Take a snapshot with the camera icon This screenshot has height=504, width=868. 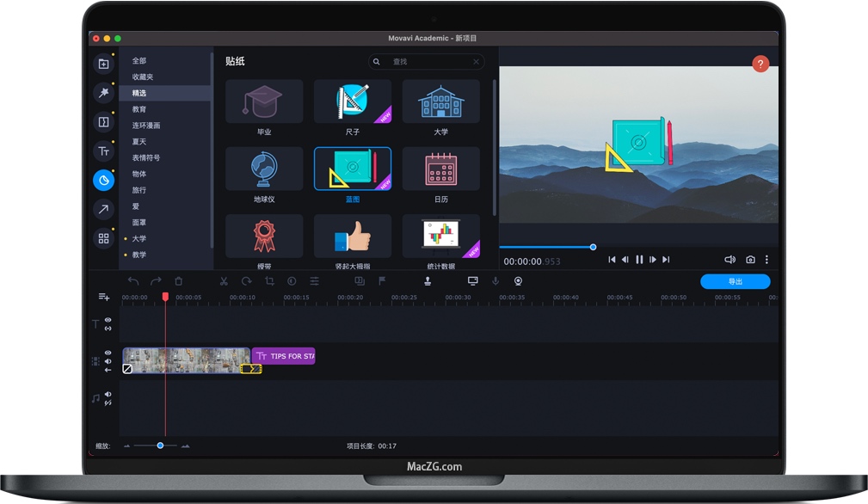[750, 259]
